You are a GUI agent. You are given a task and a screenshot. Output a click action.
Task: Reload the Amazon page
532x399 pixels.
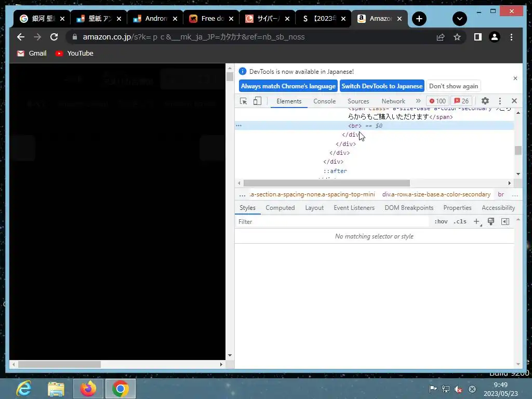54,37
